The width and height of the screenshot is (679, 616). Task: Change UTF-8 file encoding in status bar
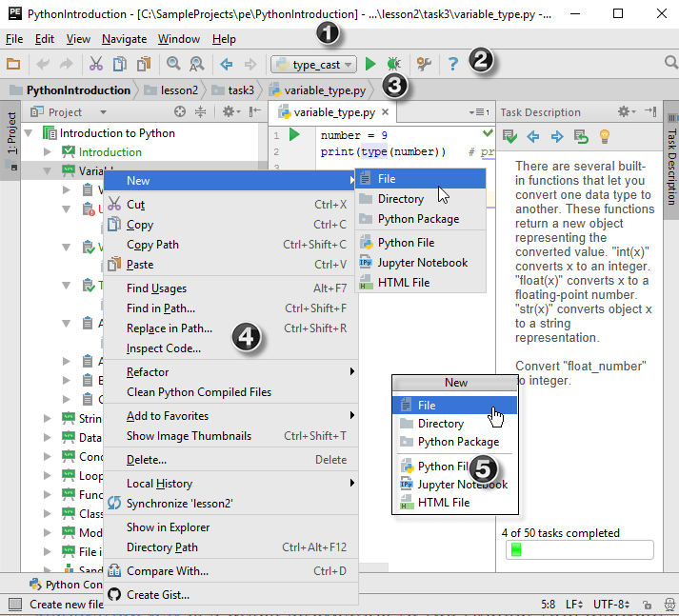point(611,605)
